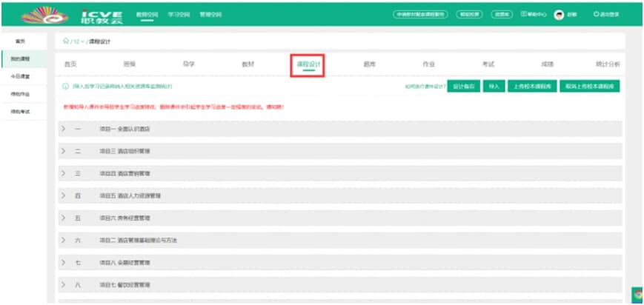Open the user avatar in the header
Screen dimensions: 644x305
pyautogui.click(x=559, y=15)
